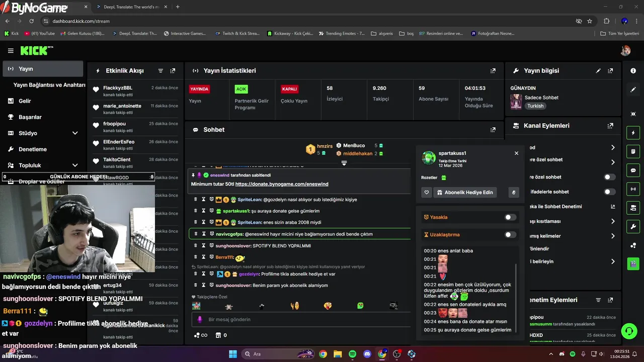
Task: Click the green clapperboard icon in right sidebar
Action: pos(633,263)
